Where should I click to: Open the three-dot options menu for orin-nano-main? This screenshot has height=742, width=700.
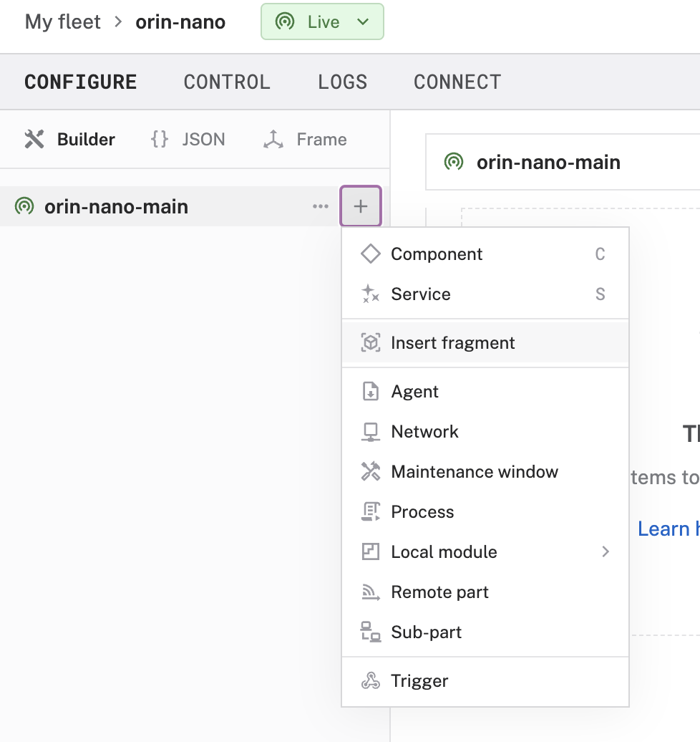(321, 206)
